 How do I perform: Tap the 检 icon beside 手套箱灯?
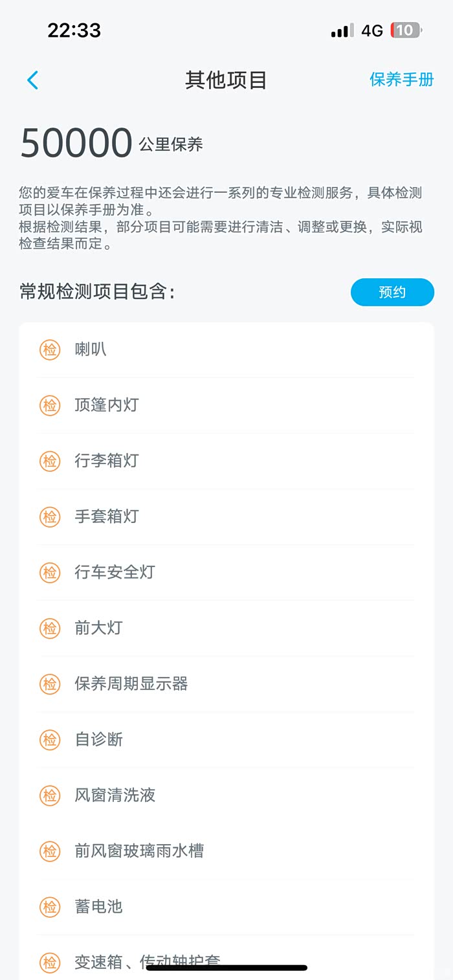click(x=50, y=517)
